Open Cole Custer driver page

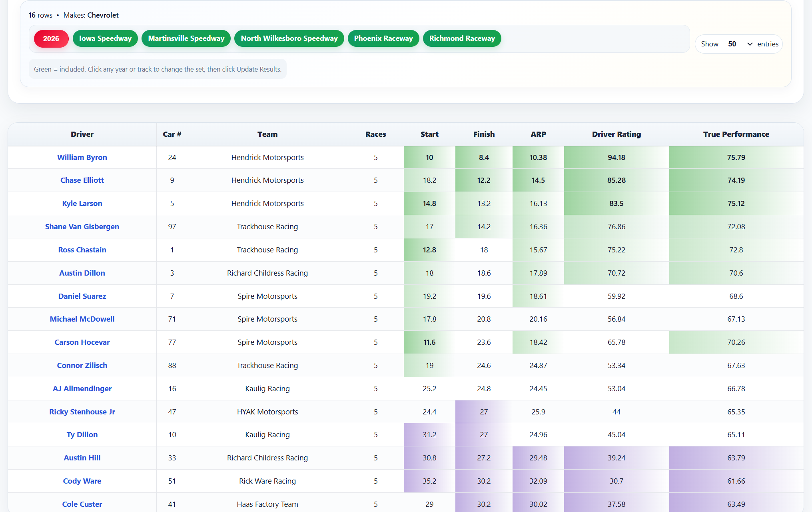click(82, 504)
